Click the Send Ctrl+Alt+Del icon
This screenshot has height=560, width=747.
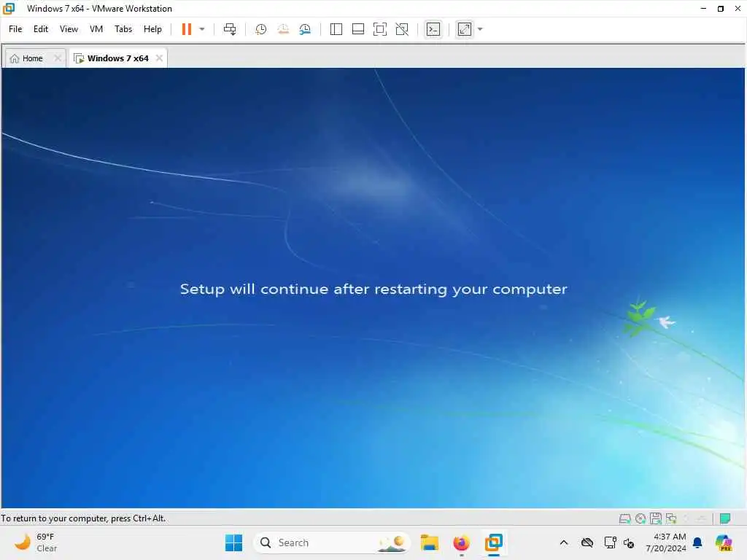point(230,29)
